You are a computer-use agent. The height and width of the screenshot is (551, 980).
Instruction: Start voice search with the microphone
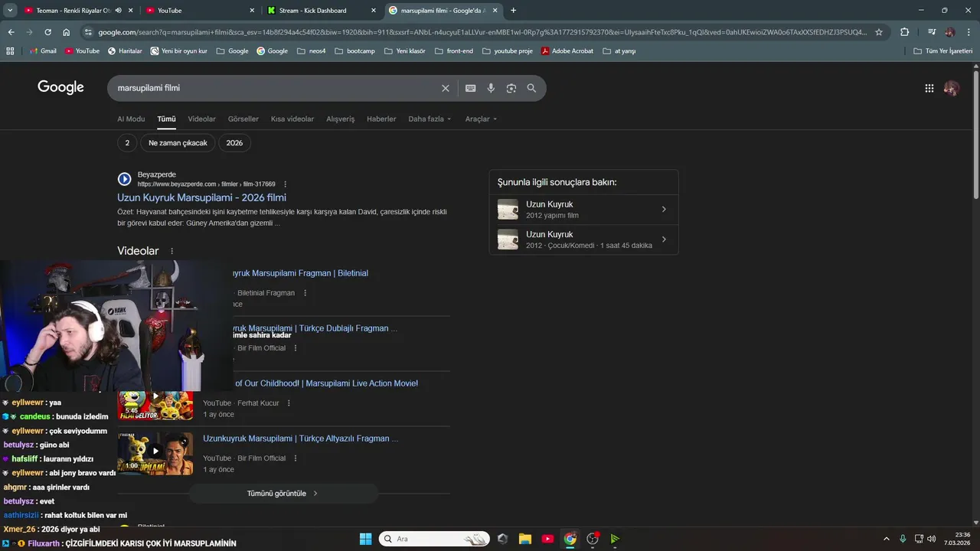coord(491,88)
